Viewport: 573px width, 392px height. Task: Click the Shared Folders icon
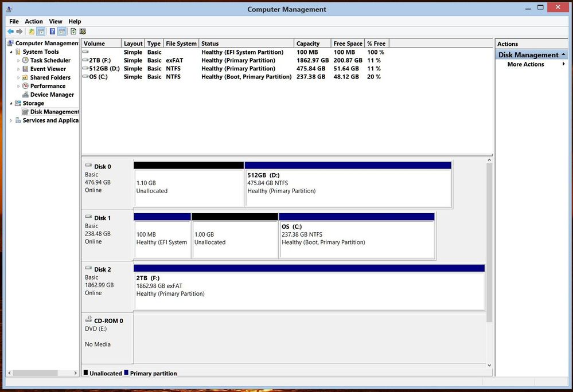[x=25, y=77]
